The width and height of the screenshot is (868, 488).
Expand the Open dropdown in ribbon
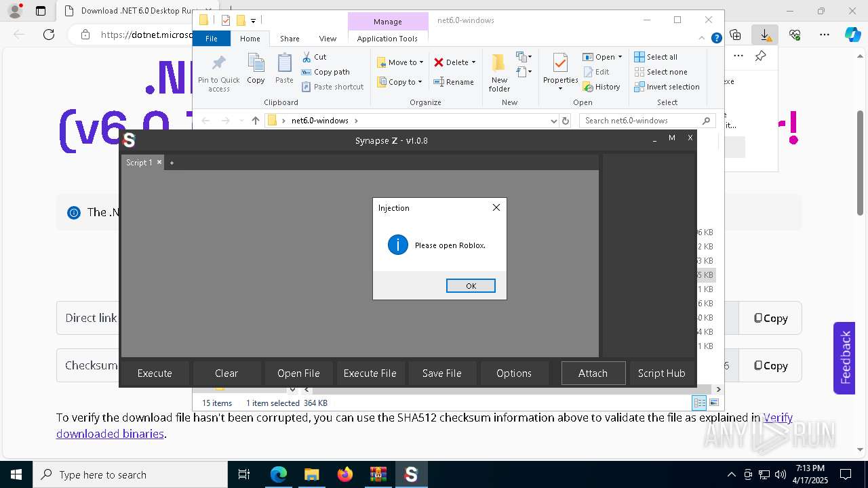pos(620,57)
